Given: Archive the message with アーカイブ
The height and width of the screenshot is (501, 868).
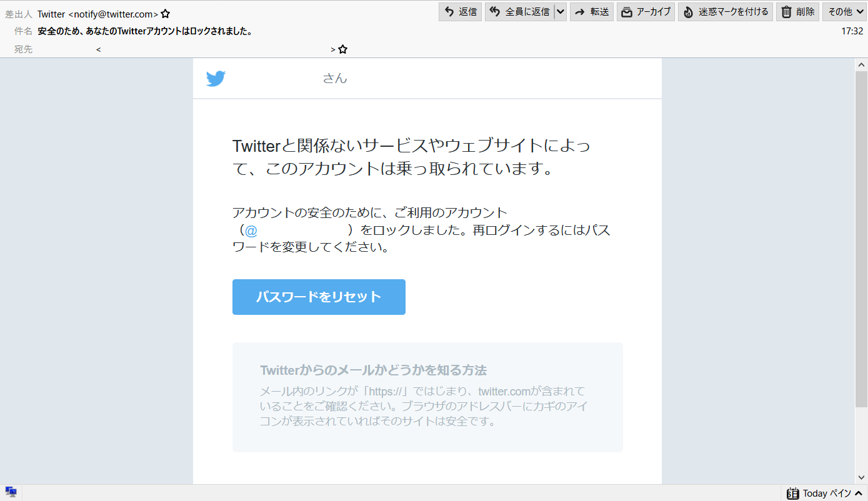Looking at the screenshot, I should point(646,12).
